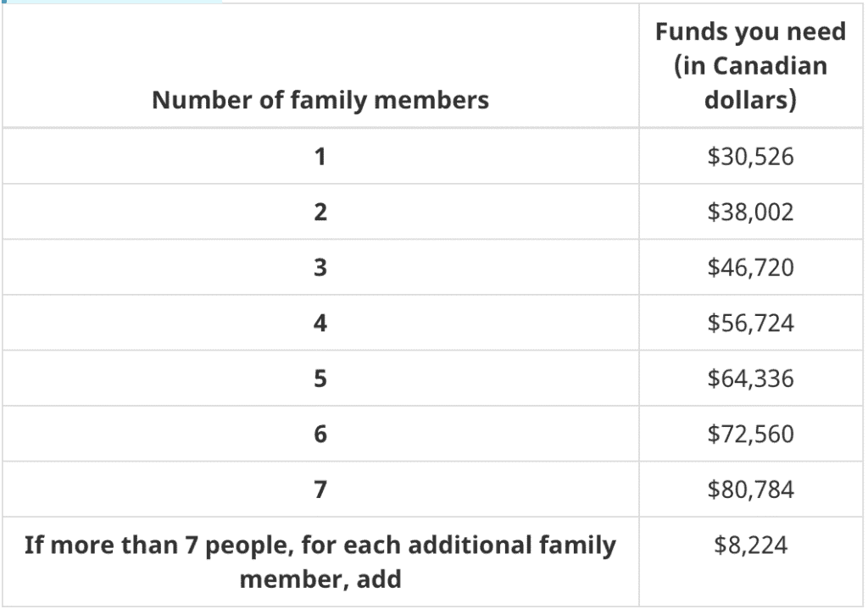868x609 pixels.
Task: Choose the $64,336 amount cell
Action: click(x=750, y=379)
